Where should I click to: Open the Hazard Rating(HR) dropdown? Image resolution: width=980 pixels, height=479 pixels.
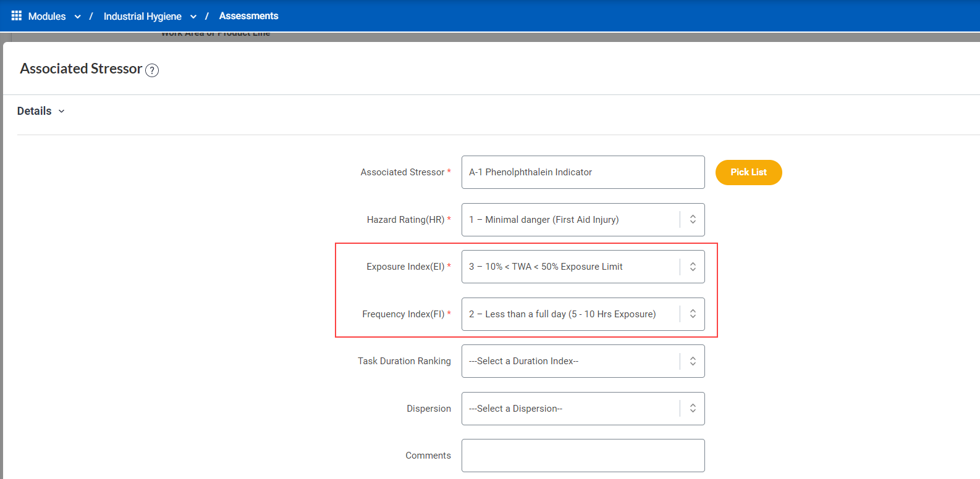tap(583, 220)
